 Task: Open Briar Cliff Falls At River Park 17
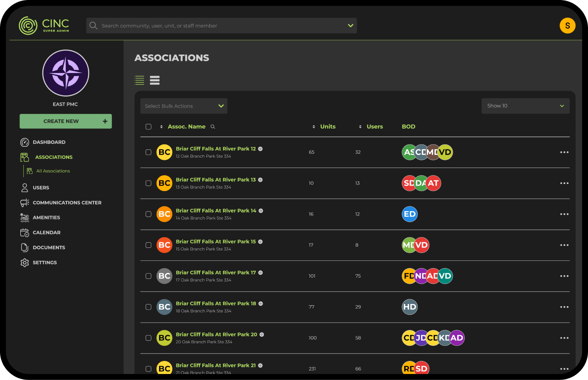coord(216,272)
